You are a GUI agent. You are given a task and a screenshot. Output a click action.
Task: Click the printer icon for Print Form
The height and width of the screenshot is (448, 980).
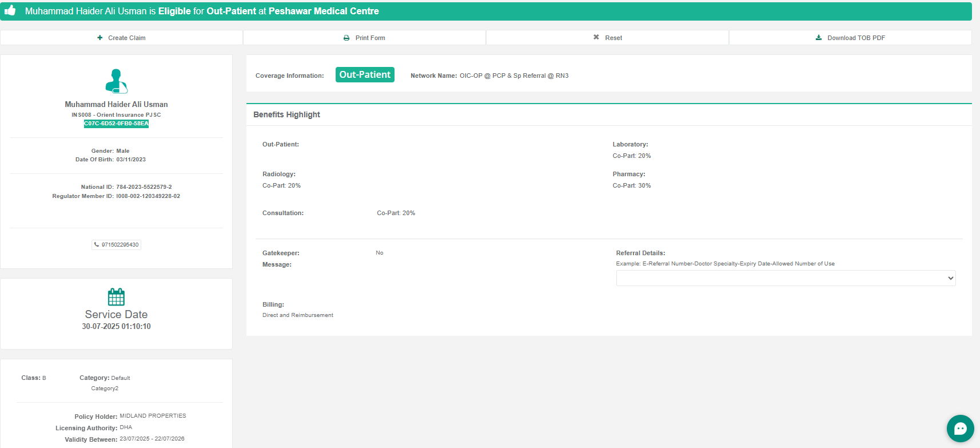[346, 38]
